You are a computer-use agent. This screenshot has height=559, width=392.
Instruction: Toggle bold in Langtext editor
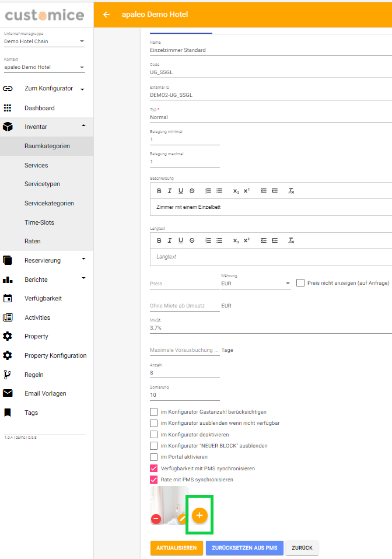159,240
